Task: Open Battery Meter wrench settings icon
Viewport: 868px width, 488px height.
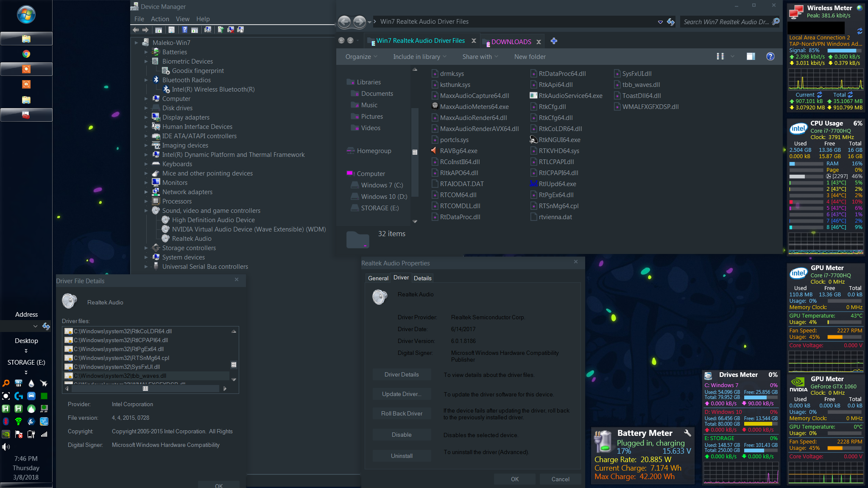Action: tap(687, 433)
